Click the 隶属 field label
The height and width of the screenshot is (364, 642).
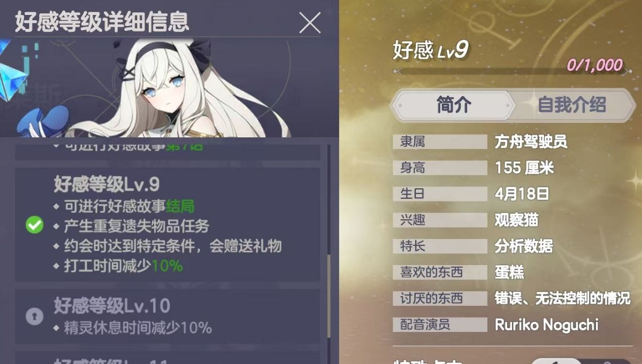pyautogui.click(x=412, y=142)
